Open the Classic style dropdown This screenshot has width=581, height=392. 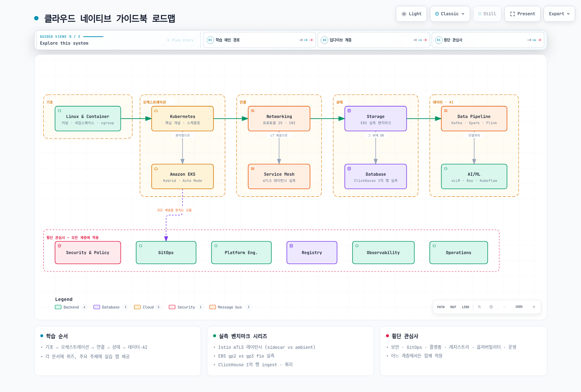coord(450,14)
